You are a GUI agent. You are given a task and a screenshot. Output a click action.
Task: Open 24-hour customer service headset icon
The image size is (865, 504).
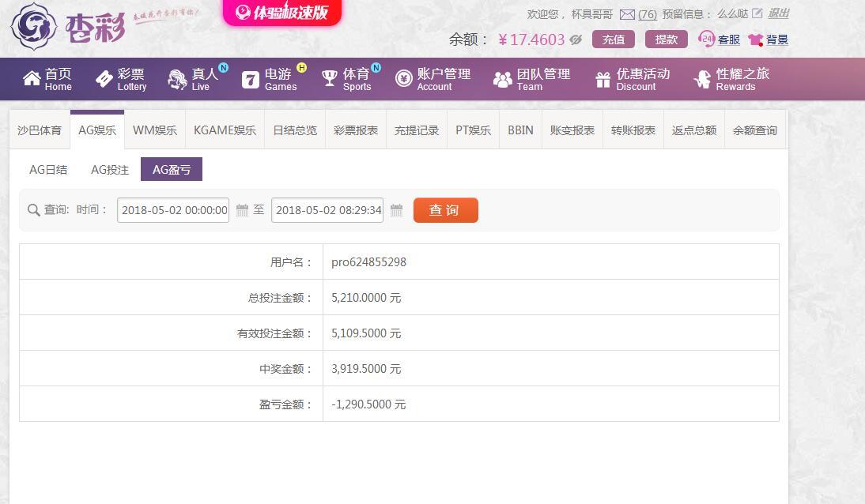point(706,39)
